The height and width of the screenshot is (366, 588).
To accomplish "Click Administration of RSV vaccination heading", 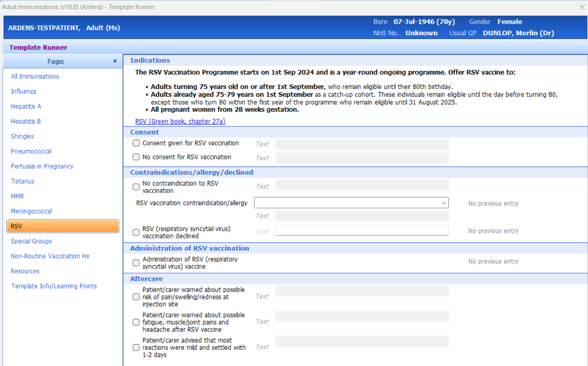I will point(190,248).
